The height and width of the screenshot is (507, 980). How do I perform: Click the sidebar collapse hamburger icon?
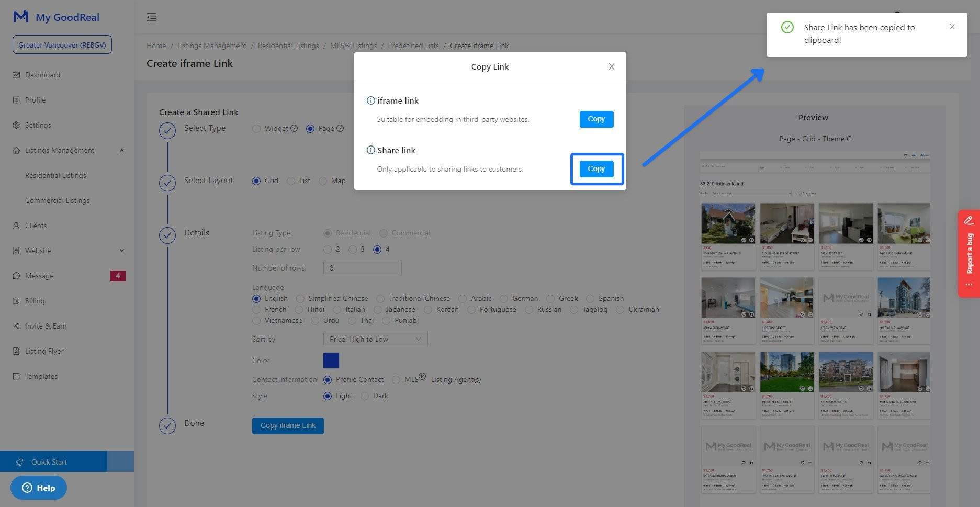tap(152, 17)
